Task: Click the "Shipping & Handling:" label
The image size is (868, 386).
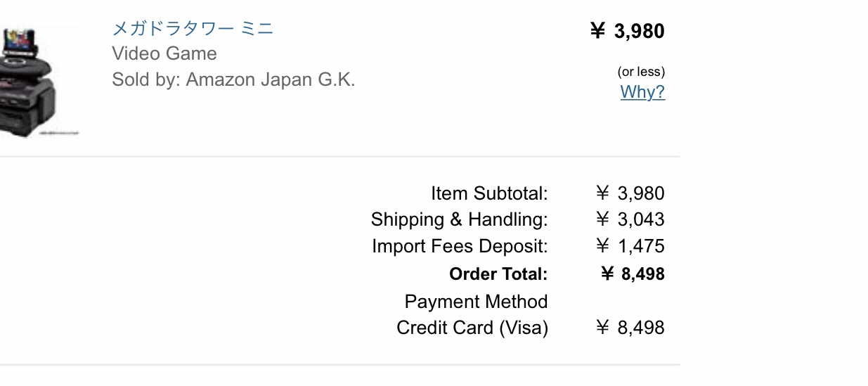Action: tap(459, 219)
